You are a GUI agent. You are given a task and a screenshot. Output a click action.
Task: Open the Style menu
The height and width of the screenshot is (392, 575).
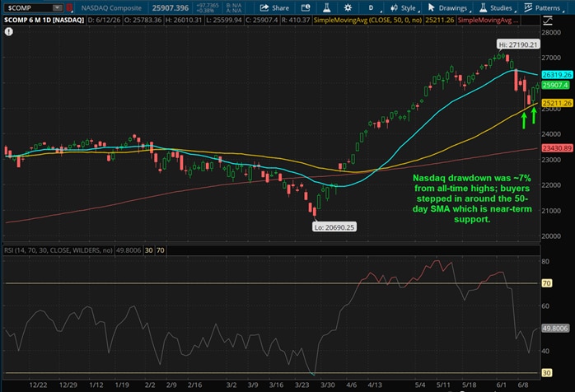(404, 7)
